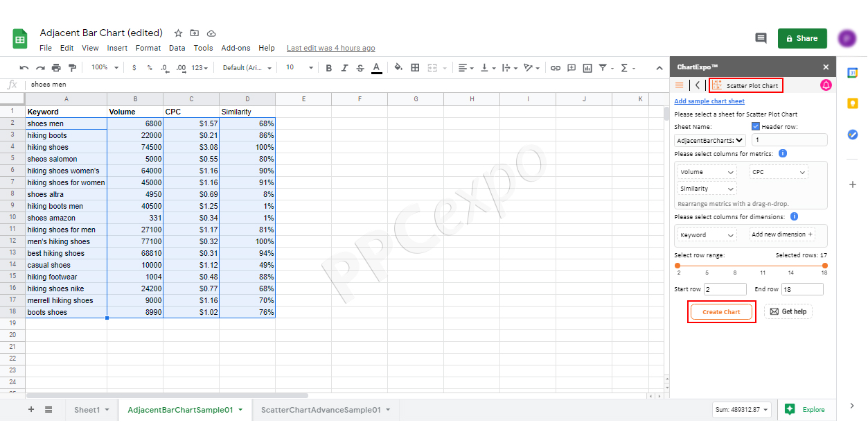Open the Keyword dimension dropdown

(x=707, y=235)
